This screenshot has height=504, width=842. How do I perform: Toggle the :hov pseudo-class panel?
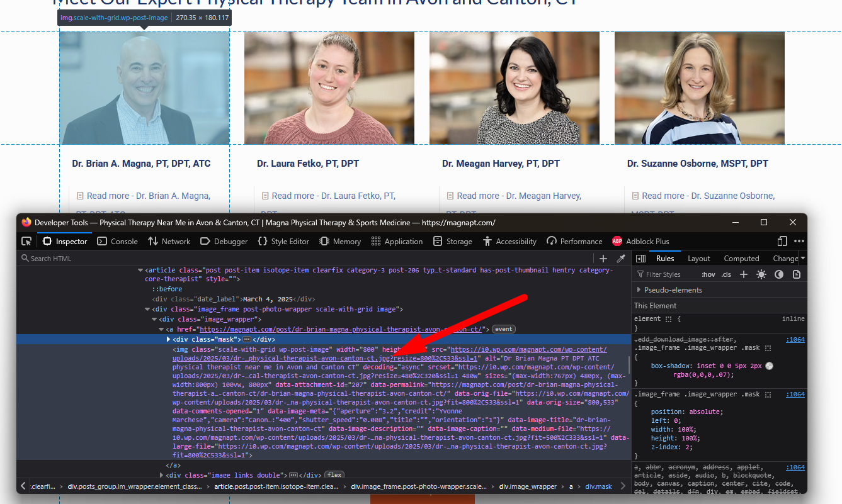tap(708, 274)
